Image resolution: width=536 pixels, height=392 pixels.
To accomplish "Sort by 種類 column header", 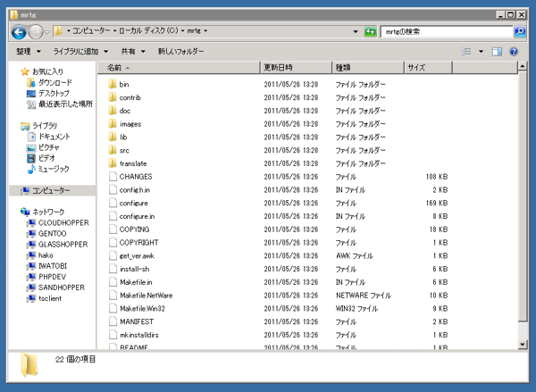I will click(368, 67).
